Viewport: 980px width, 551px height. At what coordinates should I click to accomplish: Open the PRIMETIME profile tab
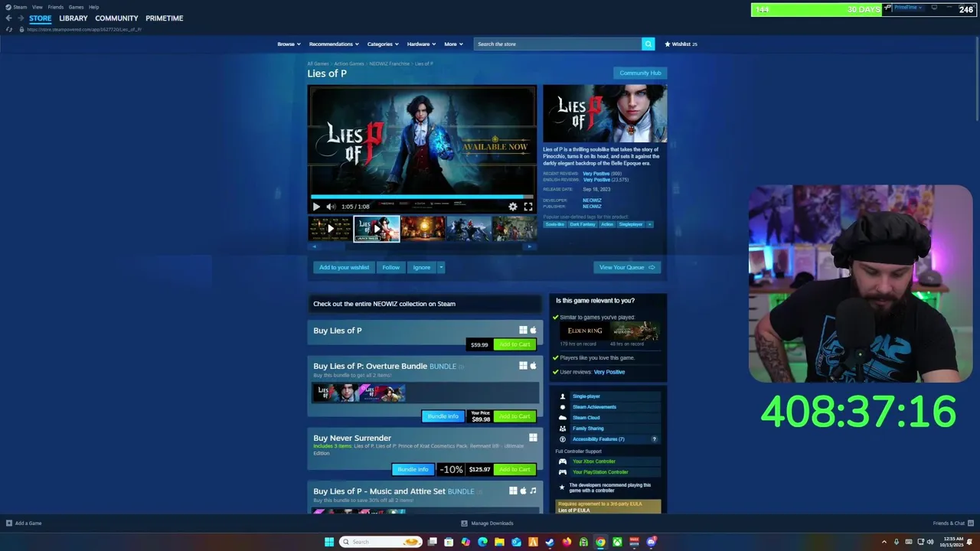click(x=165, y=18)
